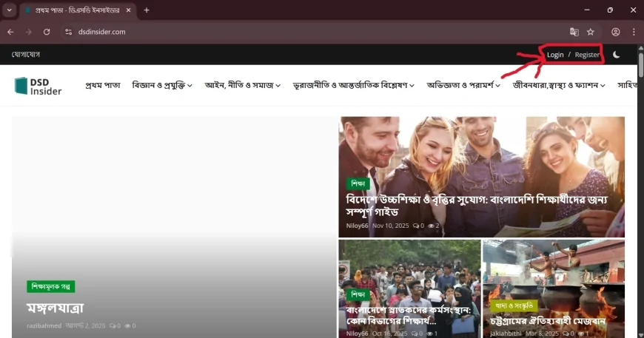
Task: Reload the page with refresh icon
Action: point(47,32)
